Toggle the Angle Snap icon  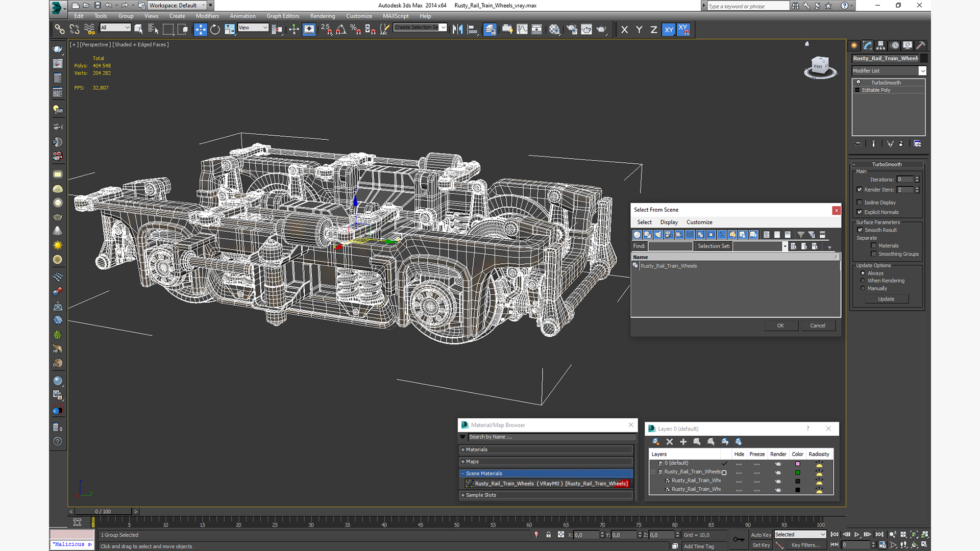click(x=341, y=30)
